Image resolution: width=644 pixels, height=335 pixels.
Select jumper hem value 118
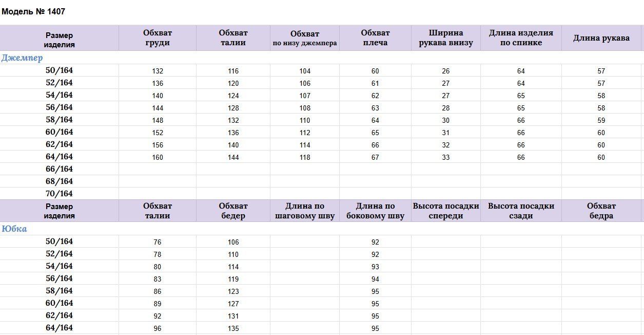point(305,157)
